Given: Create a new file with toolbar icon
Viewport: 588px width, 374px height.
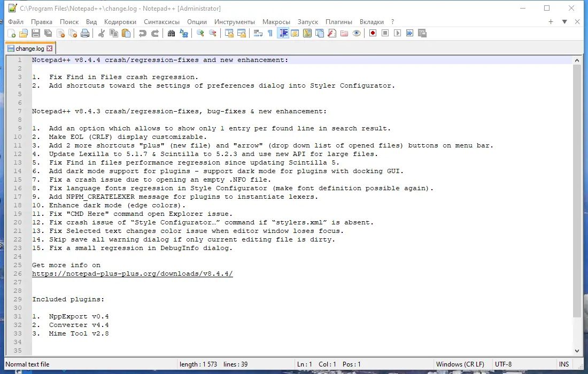Looking at the screenshot, I should (11, 33).
